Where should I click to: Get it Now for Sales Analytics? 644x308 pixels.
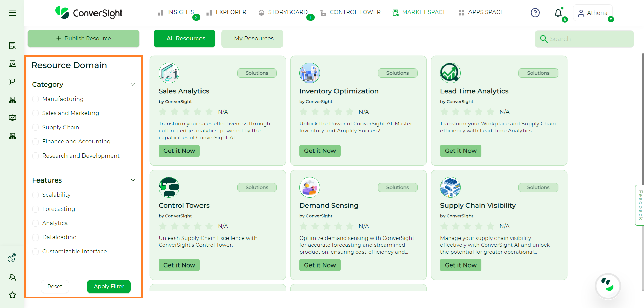pos(179,151)
